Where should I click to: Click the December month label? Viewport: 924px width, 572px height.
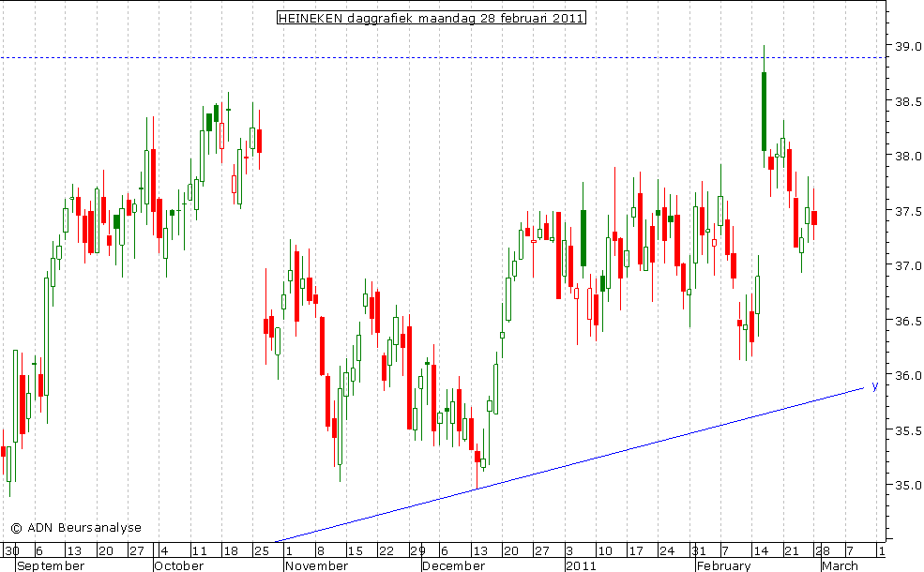pyautogui.click(x=454, y=566)
